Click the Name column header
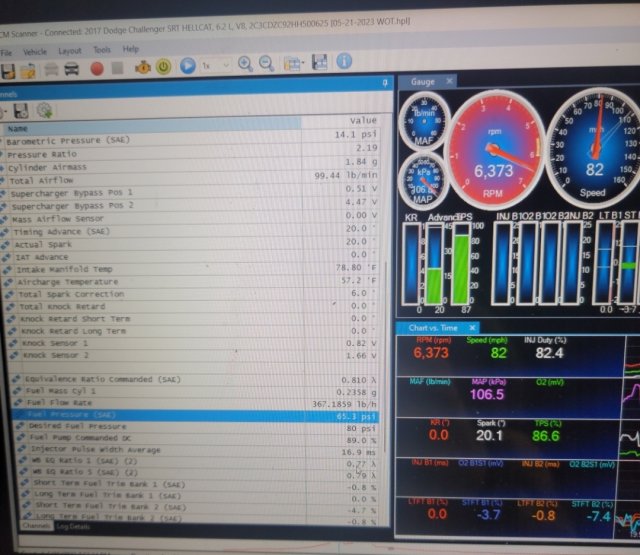640x555 pixels. tap(18, 129)
